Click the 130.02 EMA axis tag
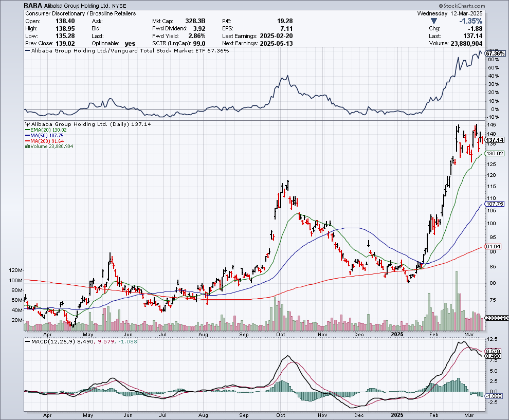This screenshot has width=509, height=420. tap(495, 154)
